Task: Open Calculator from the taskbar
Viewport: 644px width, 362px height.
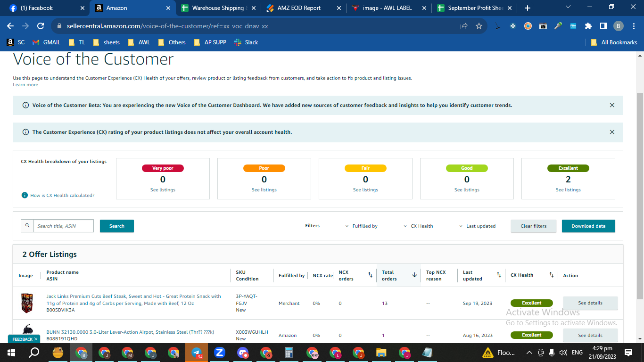Action: click(289, 353)
